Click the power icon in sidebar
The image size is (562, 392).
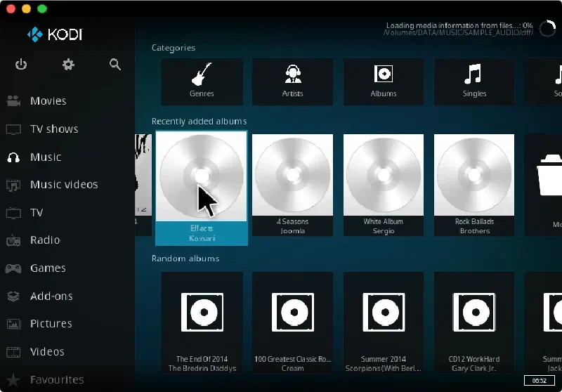pos(21,65)
